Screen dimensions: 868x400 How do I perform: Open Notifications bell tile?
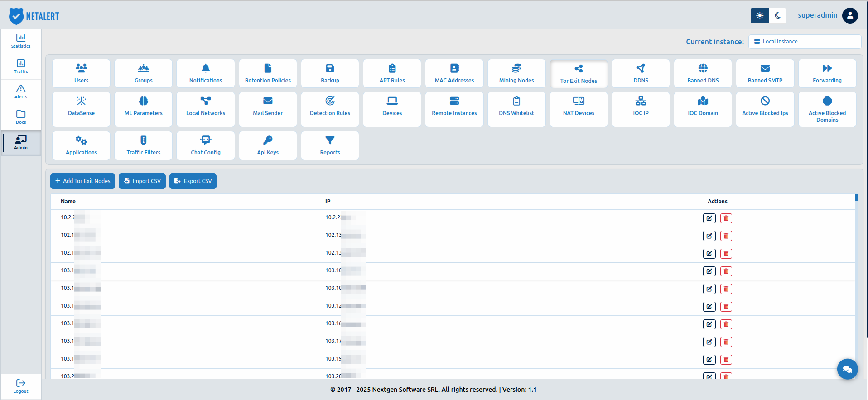206,73
